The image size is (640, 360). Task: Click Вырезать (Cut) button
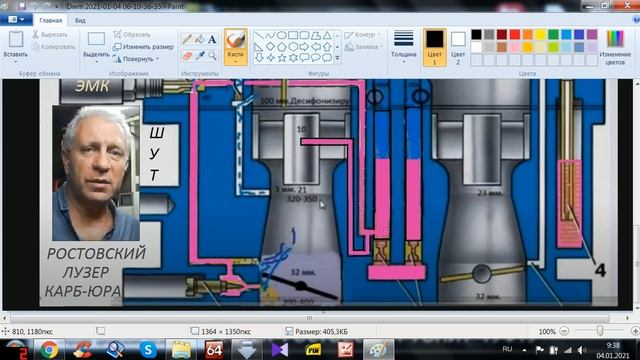[x=50, y=35]
